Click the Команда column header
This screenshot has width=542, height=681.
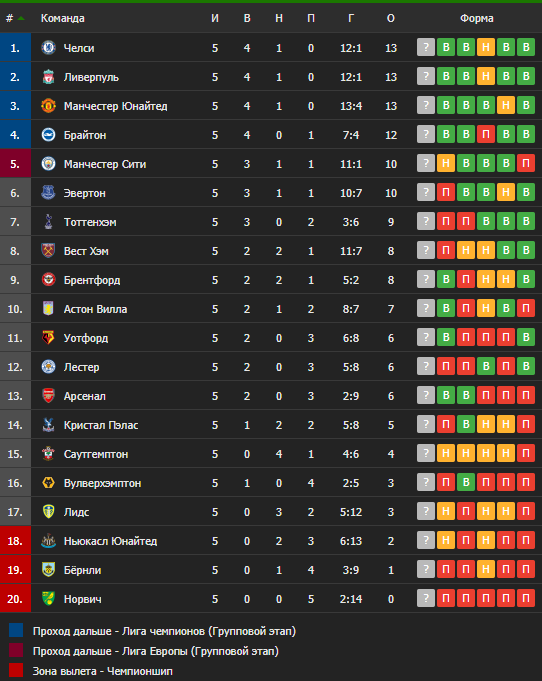pyautogui.click(x=63, y=18)
